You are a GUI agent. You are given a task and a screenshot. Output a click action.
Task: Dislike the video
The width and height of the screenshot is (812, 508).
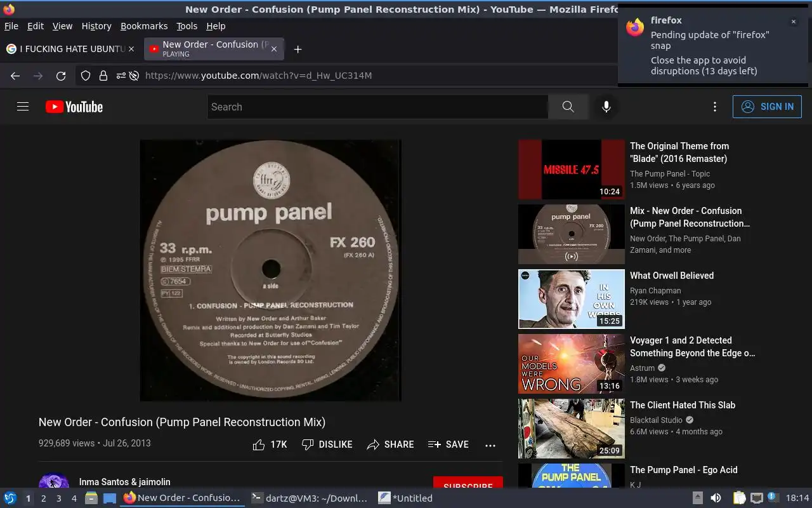(327, 444)
